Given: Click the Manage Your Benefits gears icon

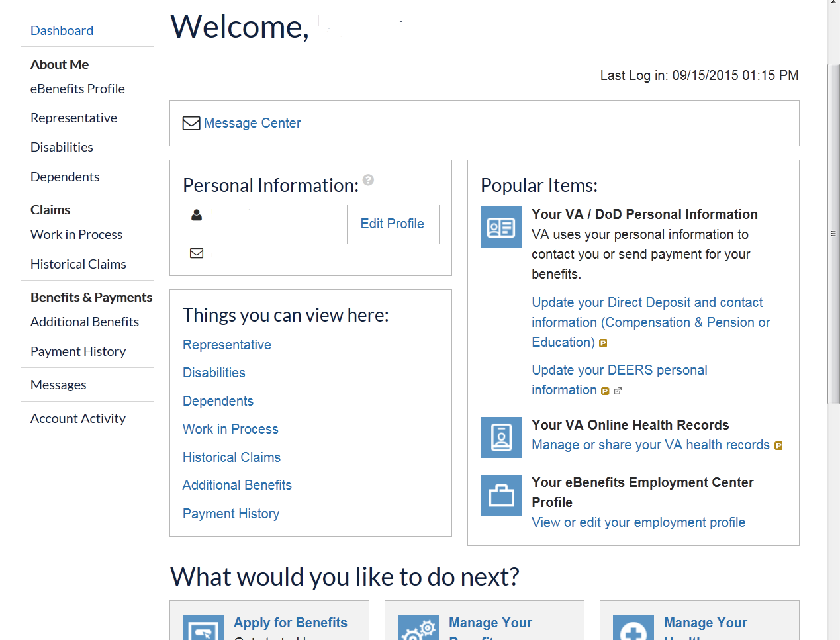Looking at the screenshot, I should tap(418, 627).
